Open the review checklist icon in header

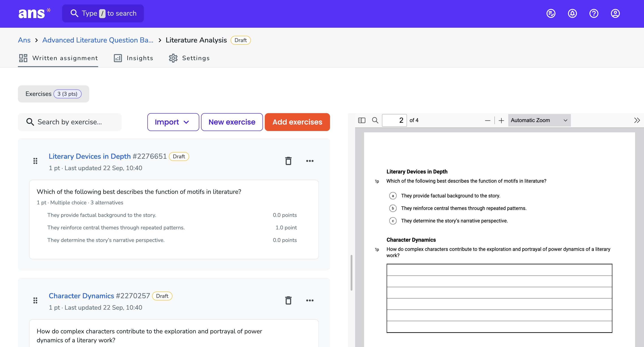[x=551, y=13]
